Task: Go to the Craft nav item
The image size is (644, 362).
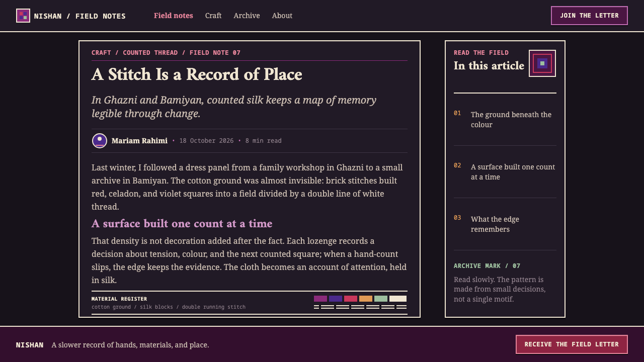Action: pyautogui.click(x=213, y=16)
